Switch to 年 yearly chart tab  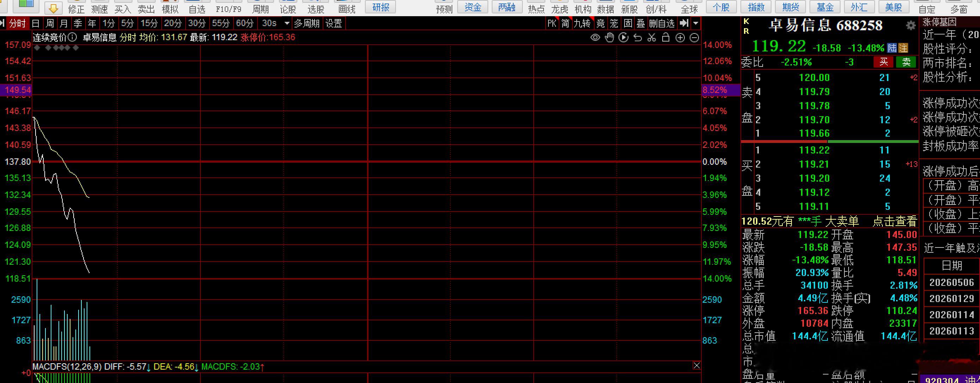point(92,24)
